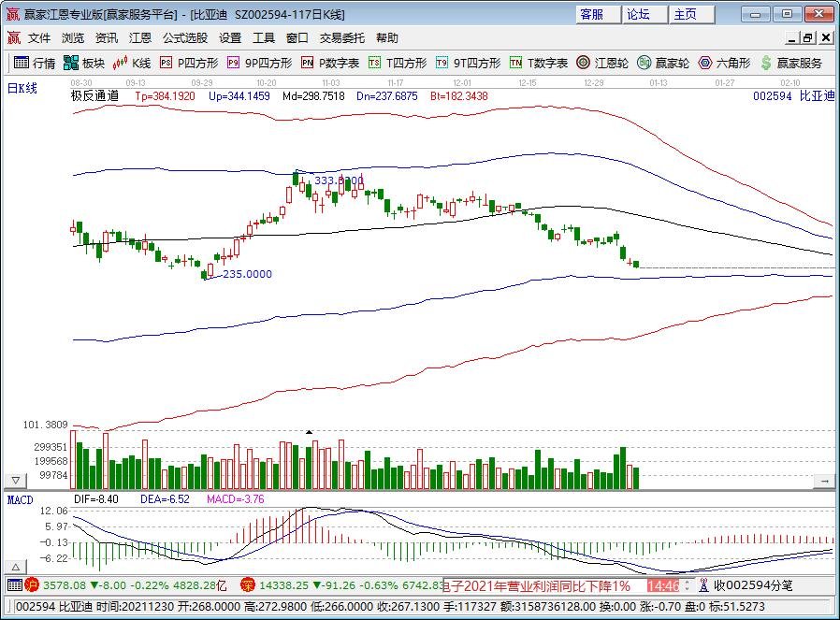Open the 行情 quotes view
840x620 pixels.
(x=35, y=64)
